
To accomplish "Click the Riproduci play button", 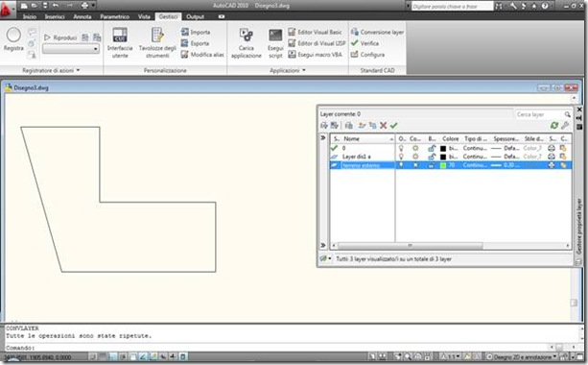I will point(60,37).
